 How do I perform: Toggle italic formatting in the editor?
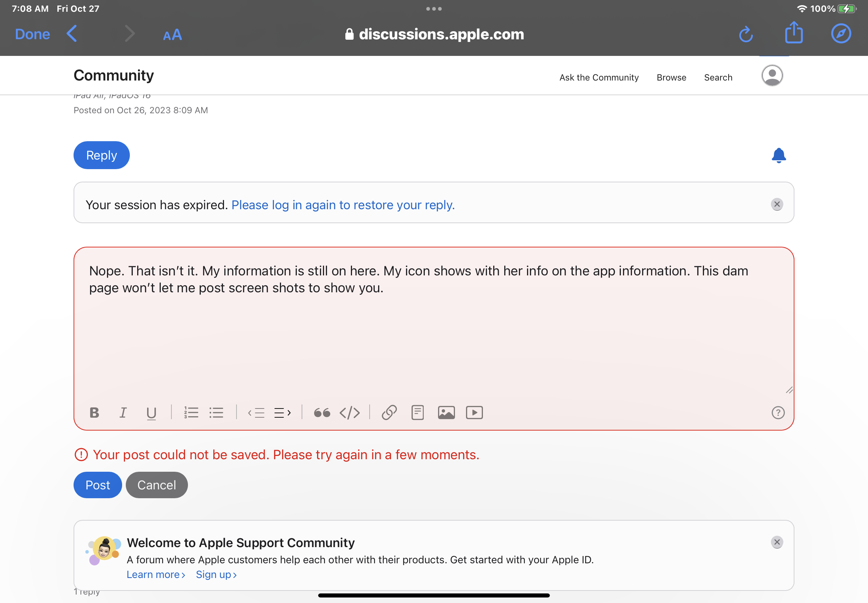pos(123,412)
